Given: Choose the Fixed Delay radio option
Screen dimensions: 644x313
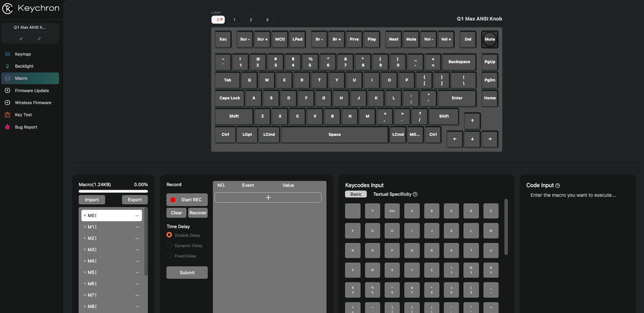Looking at the screenshot, I should [170, 256].
